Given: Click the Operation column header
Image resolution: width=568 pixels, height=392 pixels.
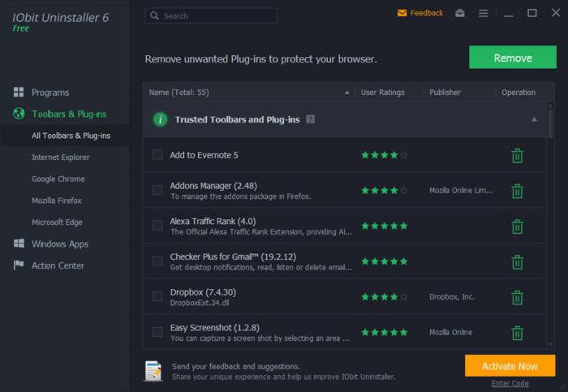Looking at the screenshot, I should click(519, 93).
